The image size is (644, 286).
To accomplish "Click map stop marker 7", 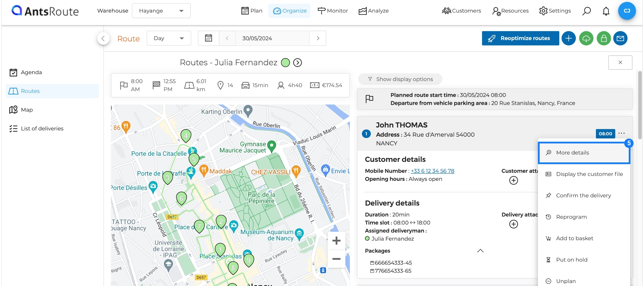I will (x=199, y=226).
